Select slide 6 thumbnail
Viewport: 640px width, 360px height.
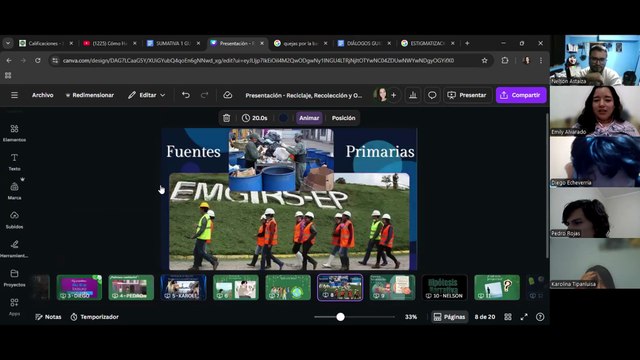coord(236,287)
